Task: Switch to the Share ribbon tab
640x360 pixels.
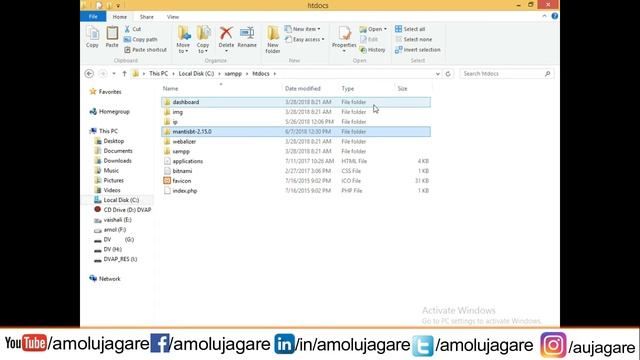Action: click(147, 17)
